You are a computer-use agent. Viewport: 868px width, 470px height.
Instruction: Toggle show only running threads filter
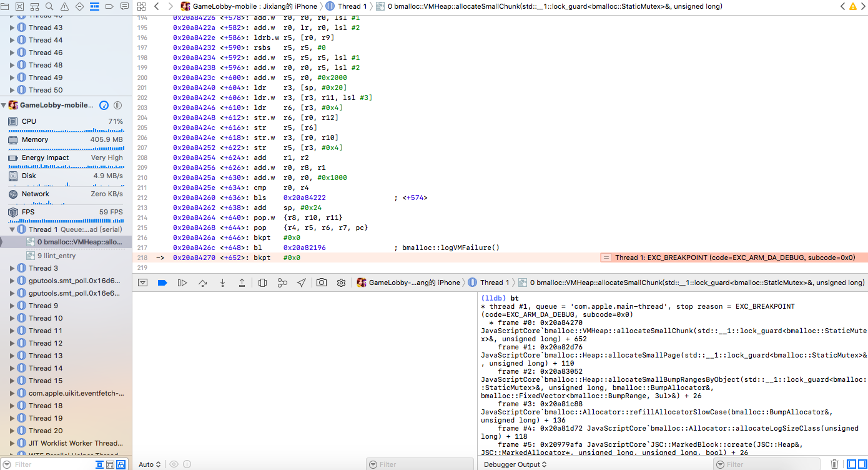click(99, 464)
